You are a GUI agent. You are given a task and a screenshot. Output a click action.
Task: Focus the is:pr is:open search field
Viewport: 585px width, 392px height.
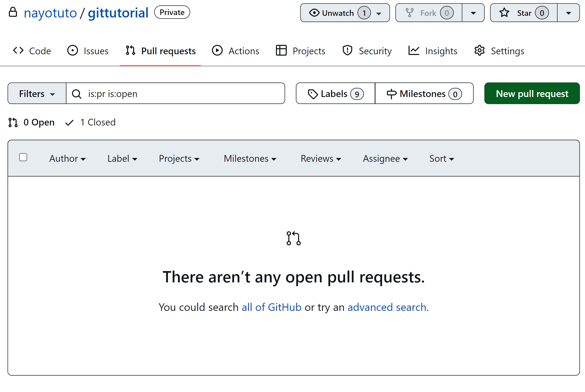tap(183, 94)
